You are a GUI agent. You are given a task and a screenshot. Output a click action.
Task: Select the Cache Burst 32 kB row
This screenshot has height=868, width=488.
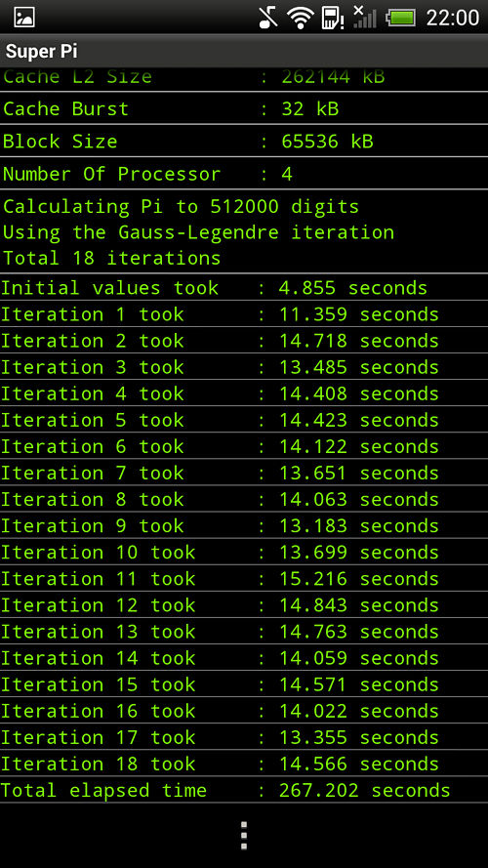tap(244, 108)
